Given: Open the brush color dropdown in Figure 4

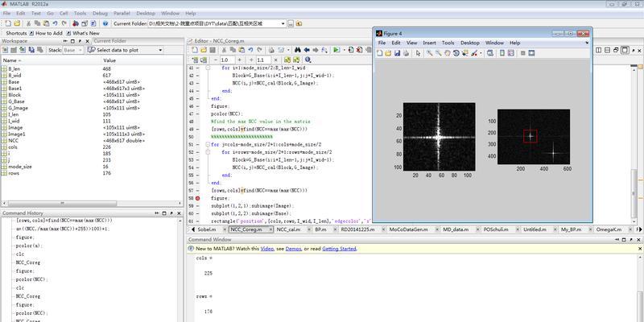Looking at the screenshot, I should pos(481,53).
